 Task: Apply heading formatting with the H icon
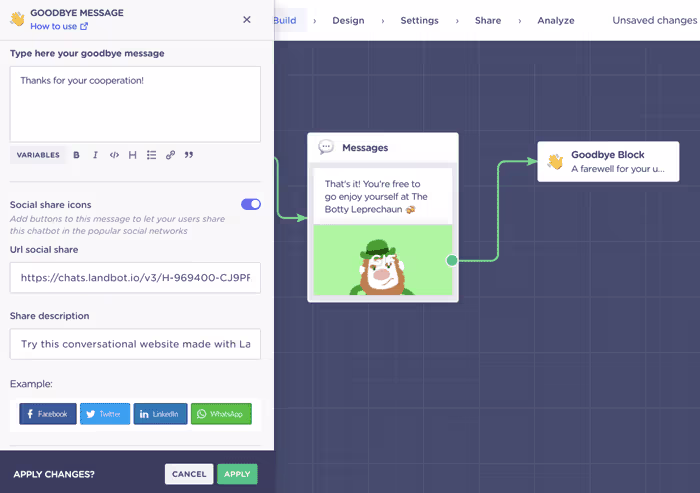(133, 155)
